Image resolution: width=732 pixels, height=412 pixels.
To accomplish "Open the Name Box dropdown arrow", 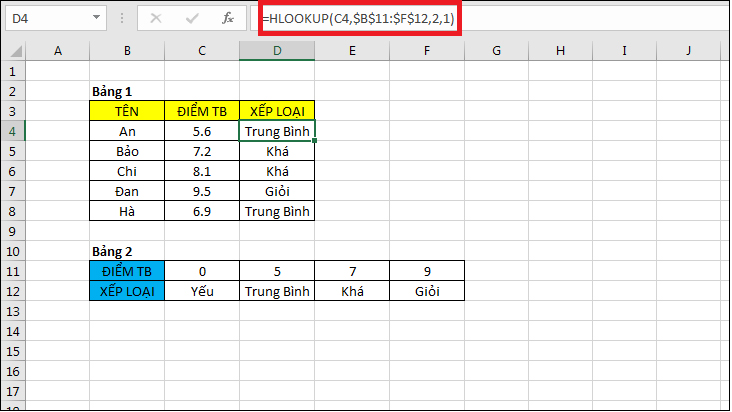I will tap(95, 18).
